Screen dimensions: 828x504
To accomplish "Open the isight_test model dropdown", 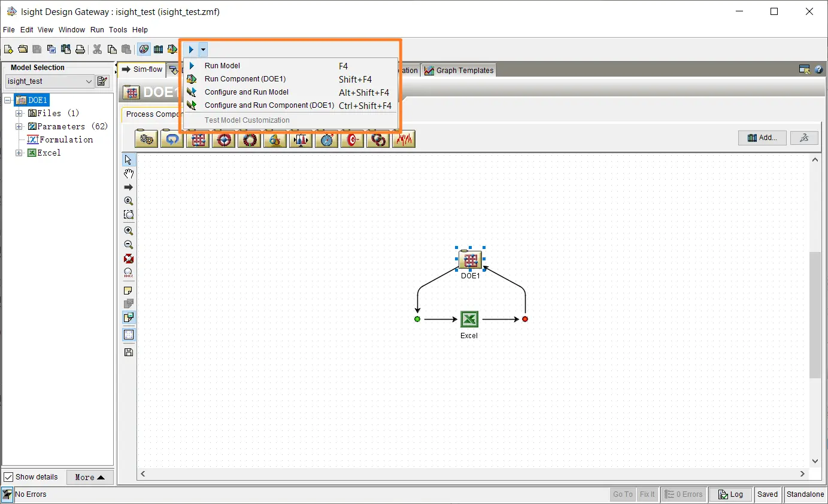I will [x=89, y=81].
